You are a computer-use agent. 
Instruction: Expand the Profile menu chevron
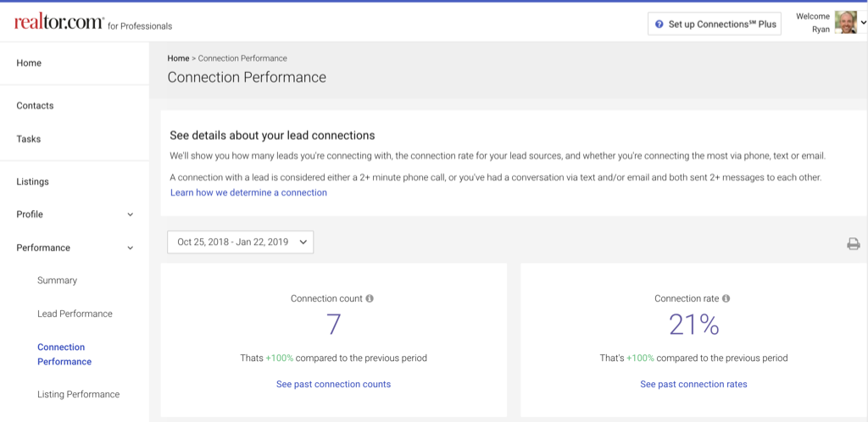tap(131, 215)
